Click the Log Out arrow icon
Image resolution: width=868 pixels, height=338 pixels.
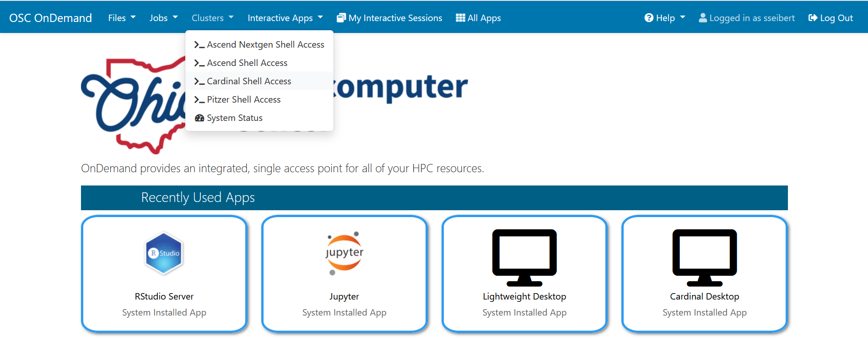[813, 18]
